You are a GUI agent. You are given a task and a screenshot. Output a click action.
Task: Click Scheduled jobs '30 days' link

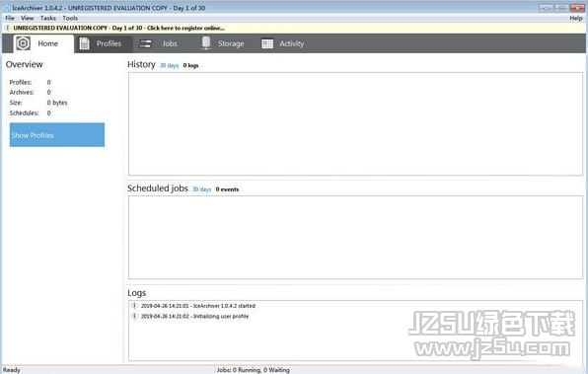coord(201,189)
